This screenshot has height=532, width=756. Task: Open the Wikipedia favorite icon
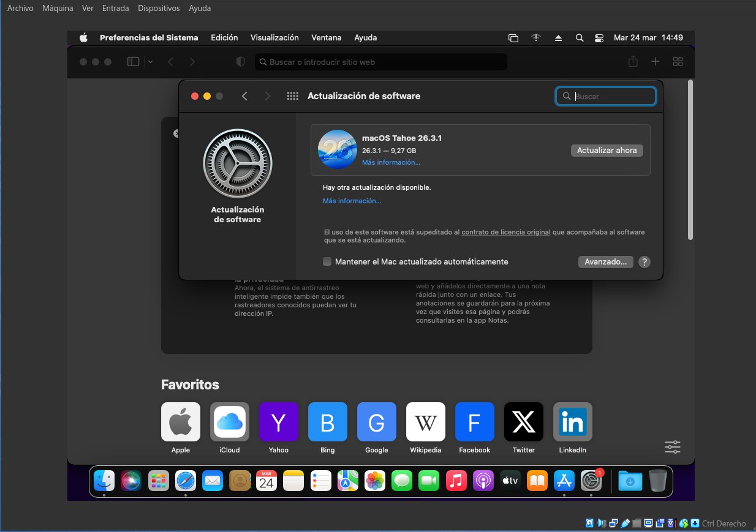point(425,422)
